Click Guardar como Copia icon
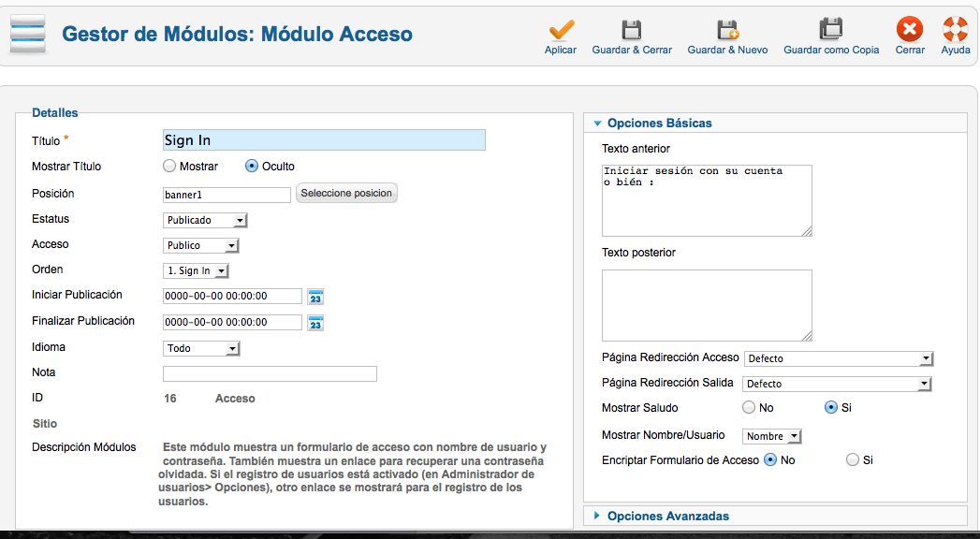The image size is (980, 539). tap(831, 29)
